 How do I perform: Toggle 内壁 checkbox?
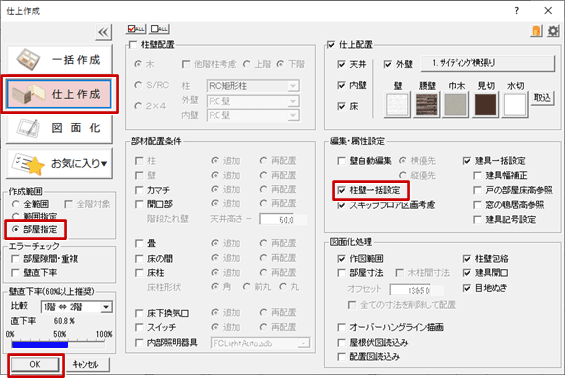(x=341, y=85)
